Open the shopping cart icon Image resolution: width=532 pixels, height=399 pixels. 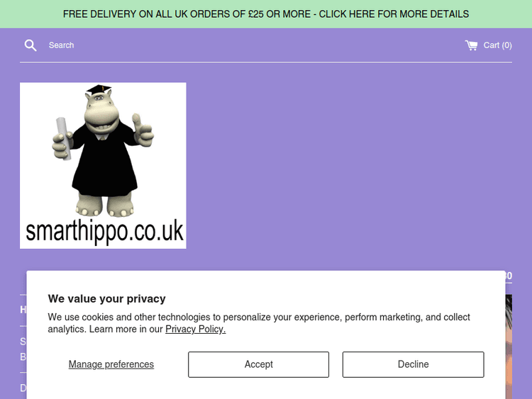coord(471,45)
